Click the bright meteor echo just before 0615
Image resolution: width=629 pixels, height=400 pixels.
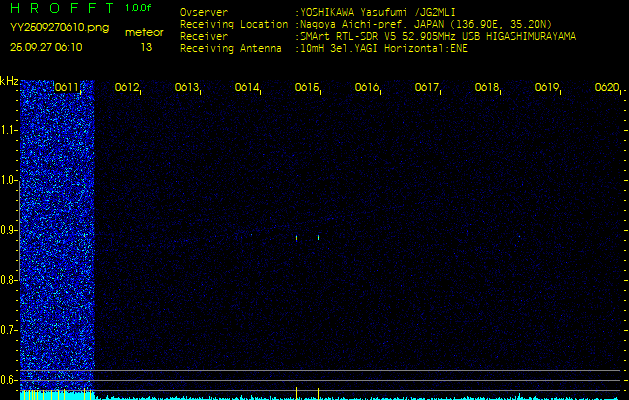click(296, 238)
